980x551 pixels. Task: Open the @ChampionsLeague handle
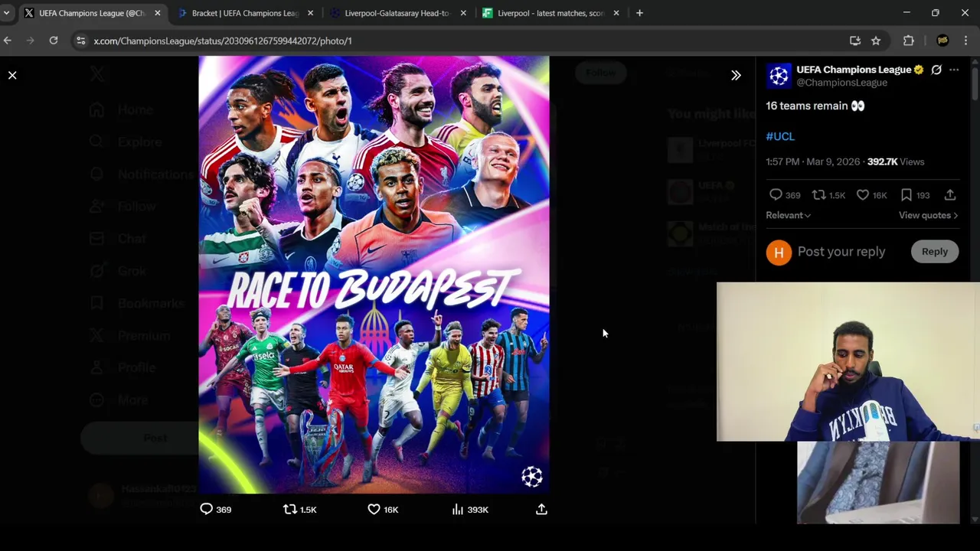[841, 83]
